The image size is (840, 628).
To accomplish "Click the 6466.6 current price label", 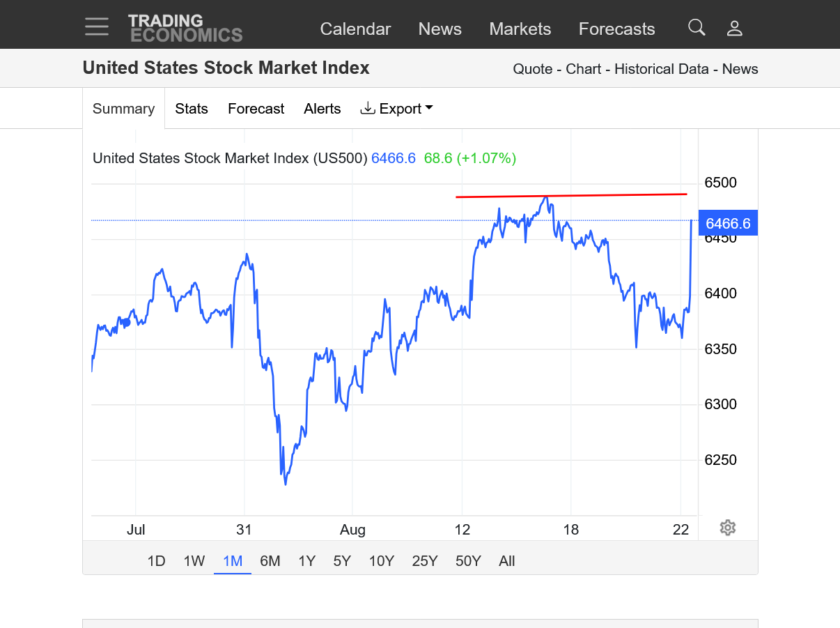I will click(727, 223).
